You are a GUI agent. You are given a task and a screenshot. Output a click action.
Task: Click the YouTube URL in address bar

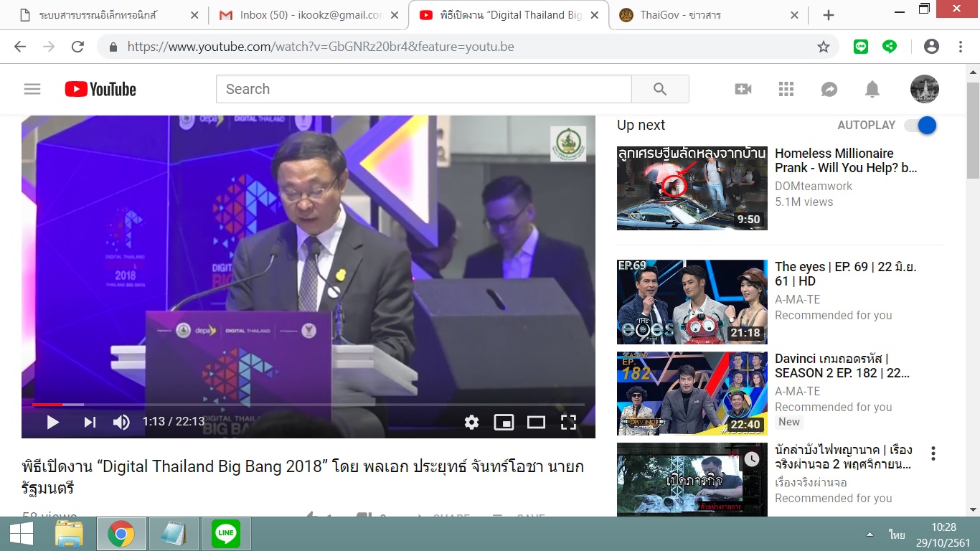(321, 47)
